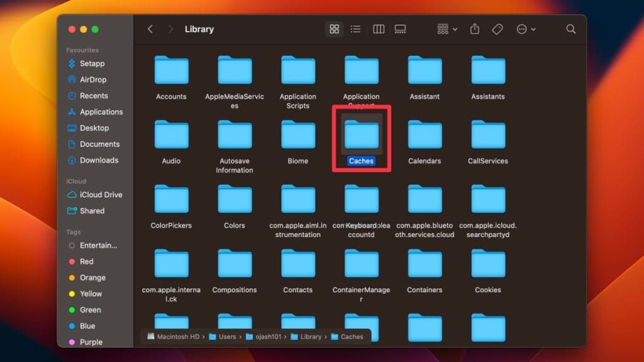
Task: Click the 'iCloud' sidebar heading
Action: coord(76,181)
